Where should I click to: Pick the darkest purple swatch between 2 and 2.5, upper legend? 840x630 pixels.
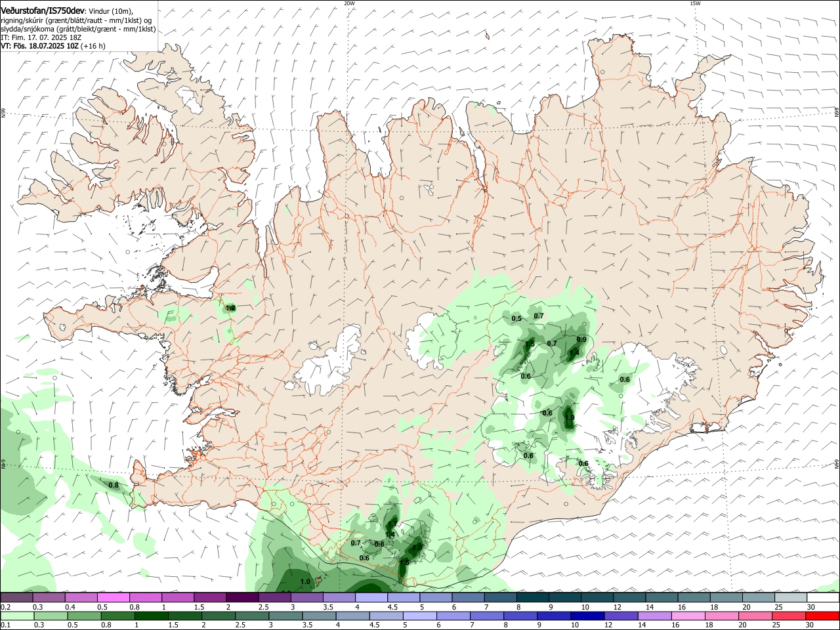pos(242,597)
